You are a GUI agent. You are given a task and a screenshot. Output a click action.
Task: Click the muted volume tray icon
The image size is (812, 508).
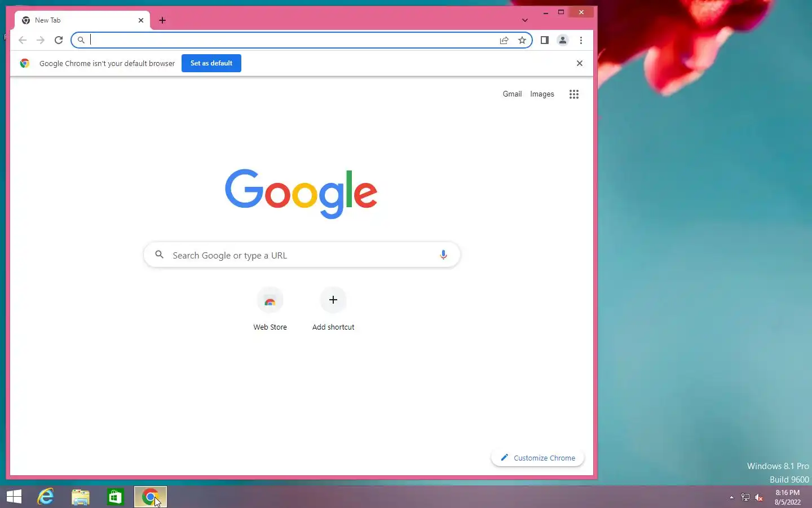(x=759, y=497)
